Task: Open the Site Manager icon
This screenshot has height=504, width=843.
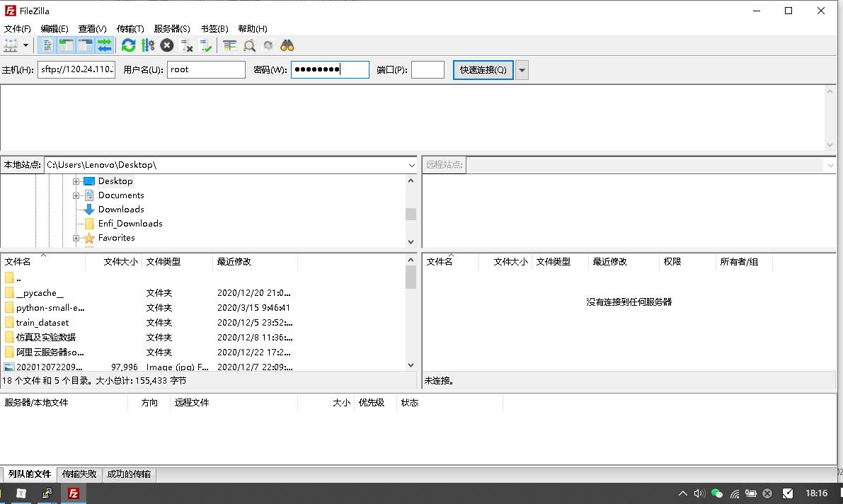Action: [x=11, y=46]
